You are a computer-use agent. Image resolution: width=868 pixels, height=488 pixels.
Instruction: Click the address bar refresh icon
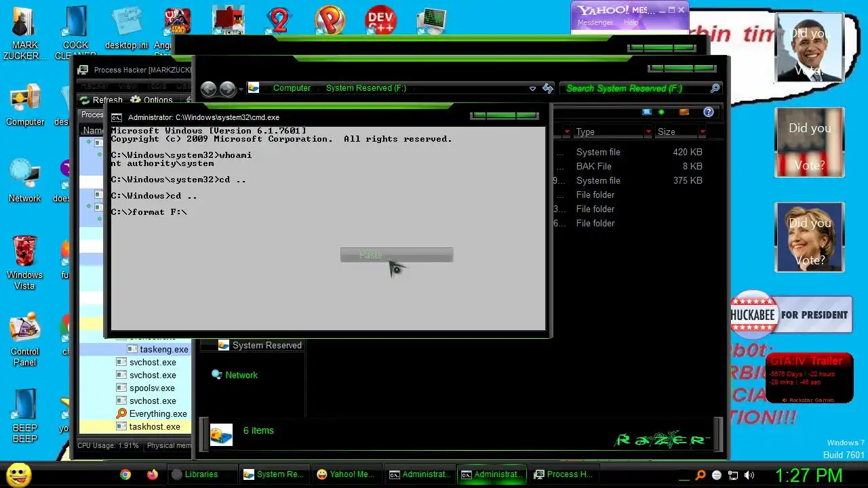(548, 88)
